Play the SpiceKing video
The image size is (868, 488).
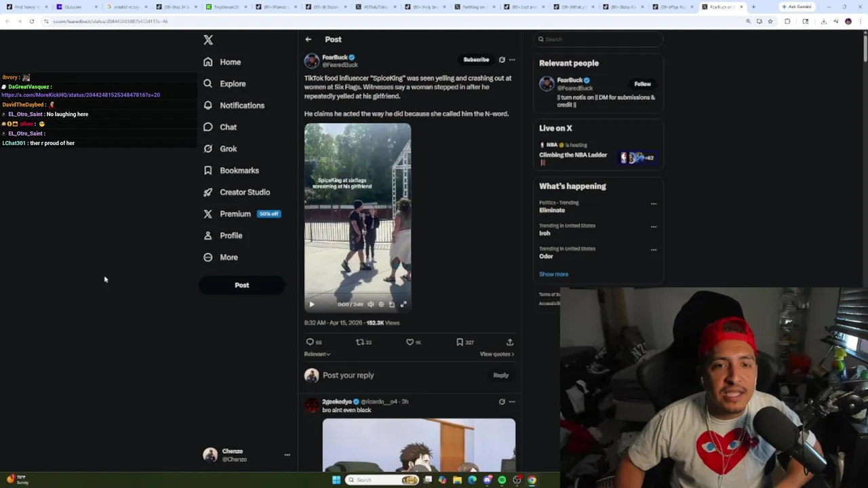[311, 304]
